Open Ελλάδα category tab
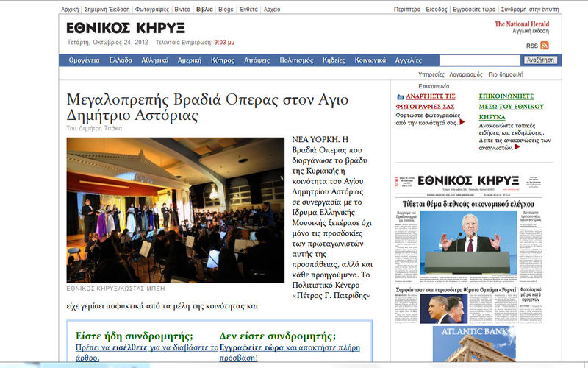This screenshot has width=588, height=368. [x=121, y=60]
